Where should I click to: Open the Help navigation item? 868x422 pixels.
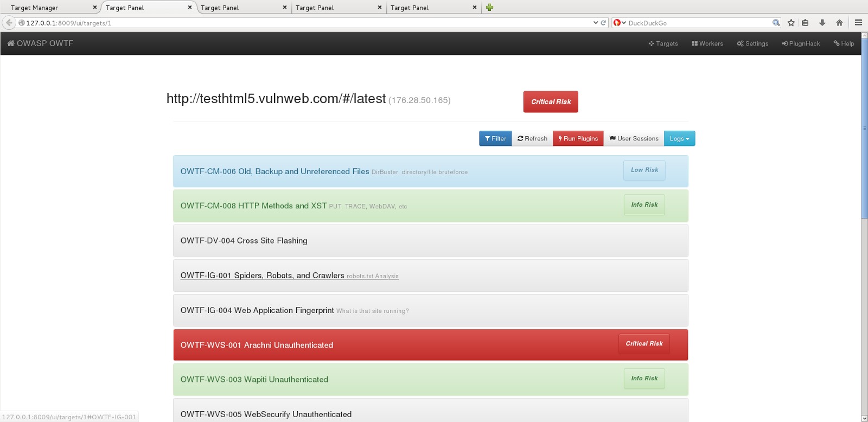pos(844,43)
